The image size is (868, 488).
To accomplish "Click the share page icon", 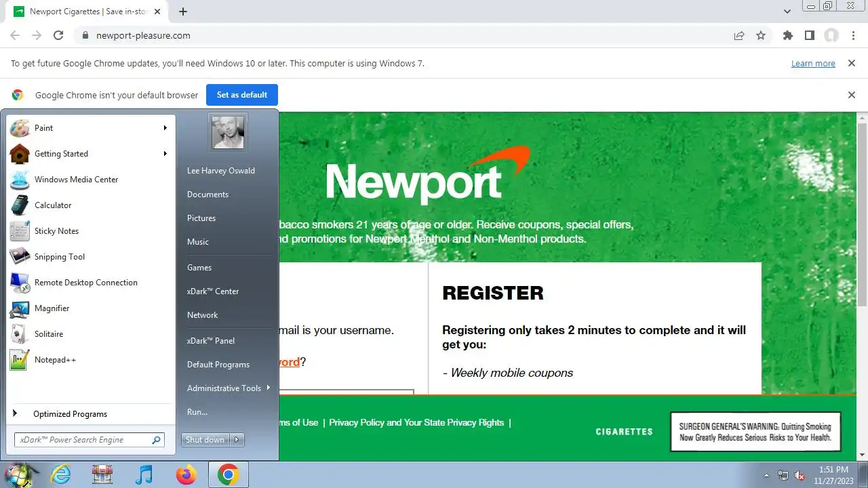I will tap(739, 35).
